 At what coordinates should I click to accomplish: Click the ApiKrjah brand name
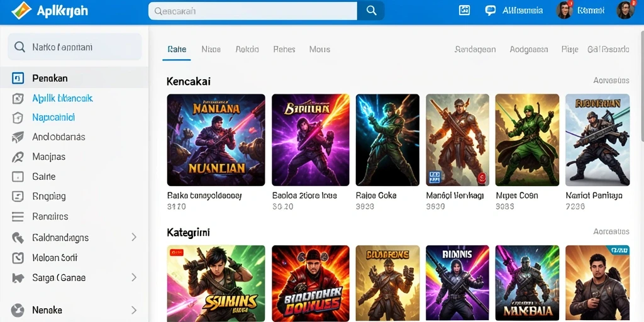(x=62, y=11)
